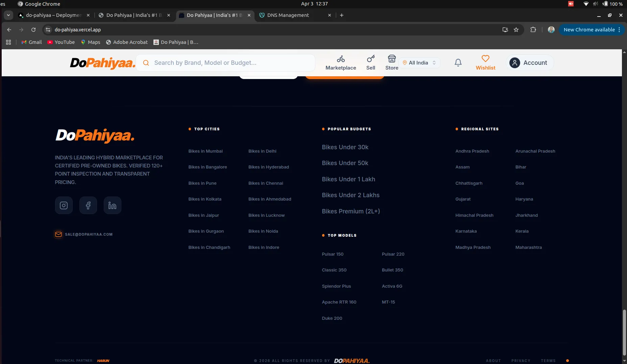627x364 pixels.
Task: Open Bikes Under 50k link
Action: click(x=345, y=163)
